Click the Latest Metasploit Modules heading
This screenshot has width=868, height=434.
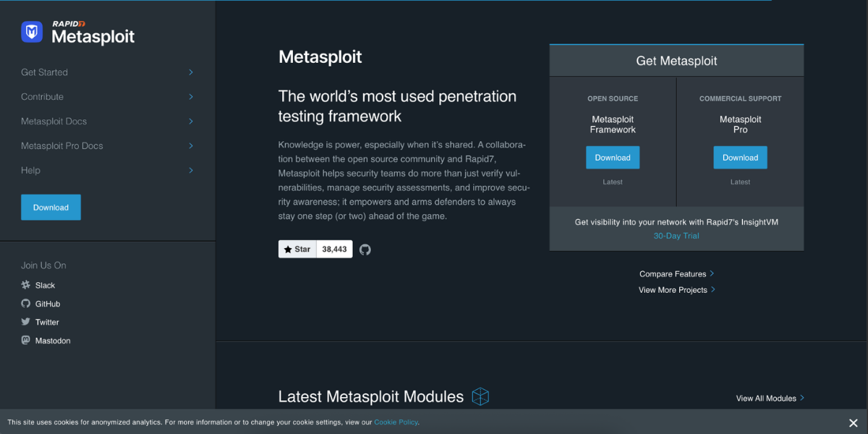pyautogui.click(x=371, y=397)
